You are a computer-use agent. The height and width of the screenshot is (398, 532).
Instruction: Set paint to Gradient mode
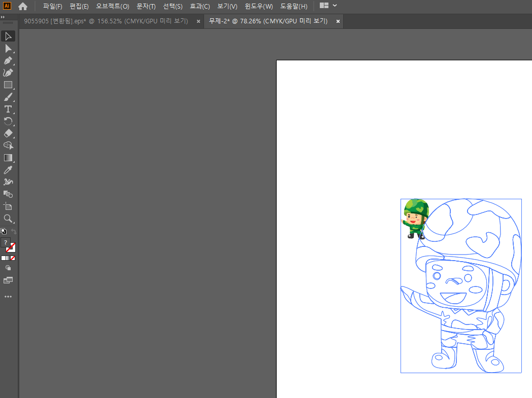[8, 258]
